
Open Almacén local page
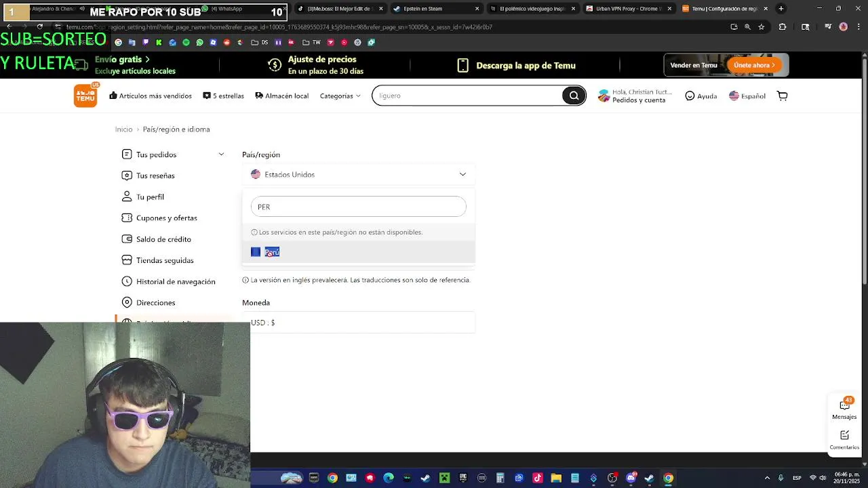point(281,96)
